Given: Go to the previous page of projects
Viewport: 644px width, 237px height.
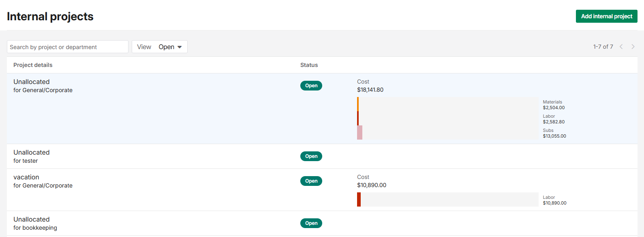Looking at the screenshot, I should [x=621, y=47].
